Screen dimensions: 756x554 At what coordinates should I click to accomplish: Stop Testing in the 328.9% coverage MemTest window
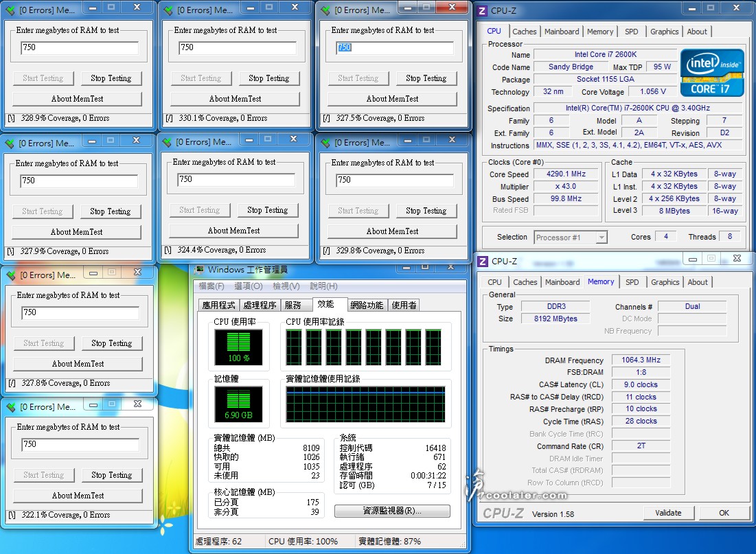point(111,78)
